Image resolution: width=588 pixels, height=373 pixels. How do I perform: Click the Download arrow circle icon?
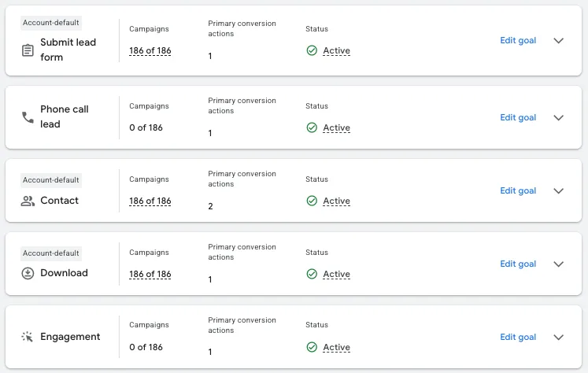click(28, 273)
